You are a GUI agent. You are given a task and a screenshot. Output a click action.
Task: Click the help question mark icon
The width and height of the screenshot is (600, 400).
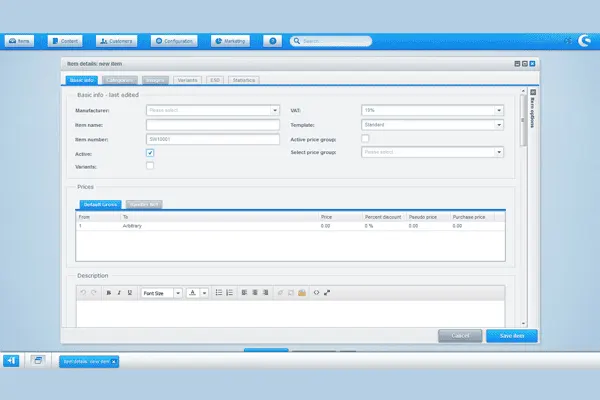coord(271,41)
